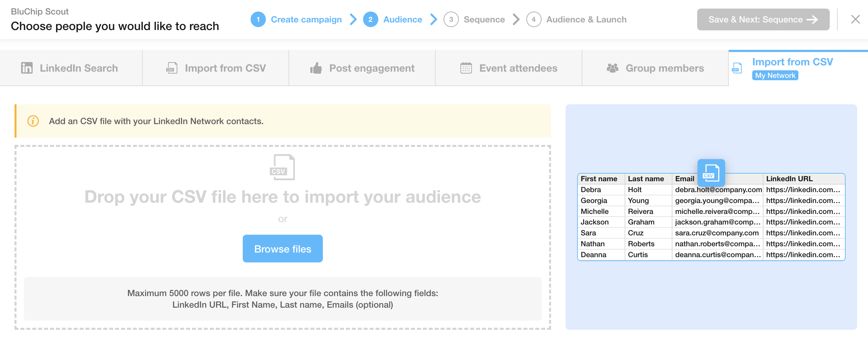Click the Choose people you would like to reach heading
This screenshot has height=340, width=868.
click(115, 26)
